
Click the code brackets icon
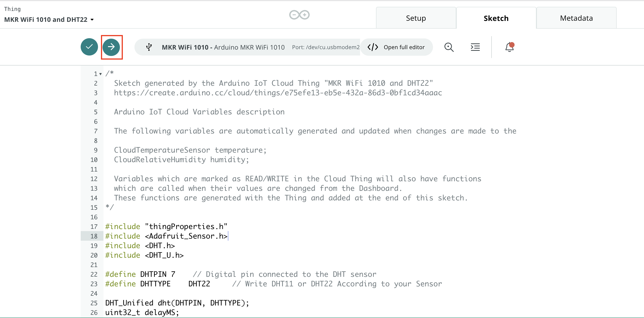coord(373,47)
